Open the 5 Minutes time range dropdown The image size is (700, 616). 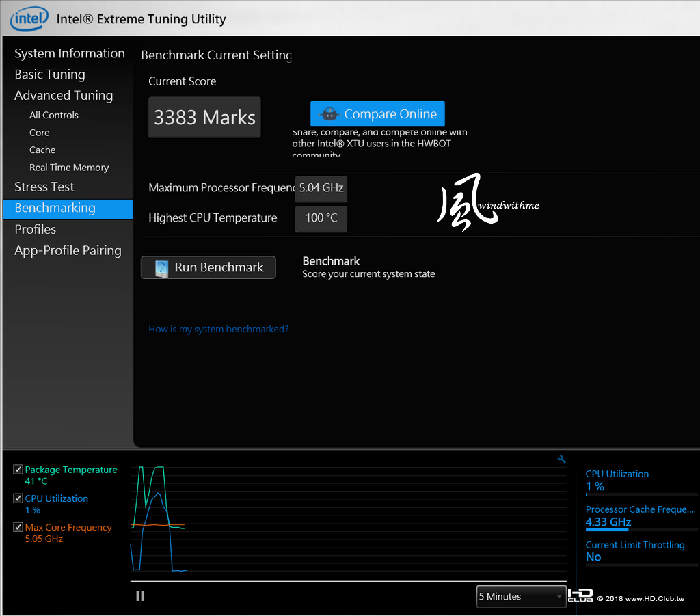[x=521, y=596]
